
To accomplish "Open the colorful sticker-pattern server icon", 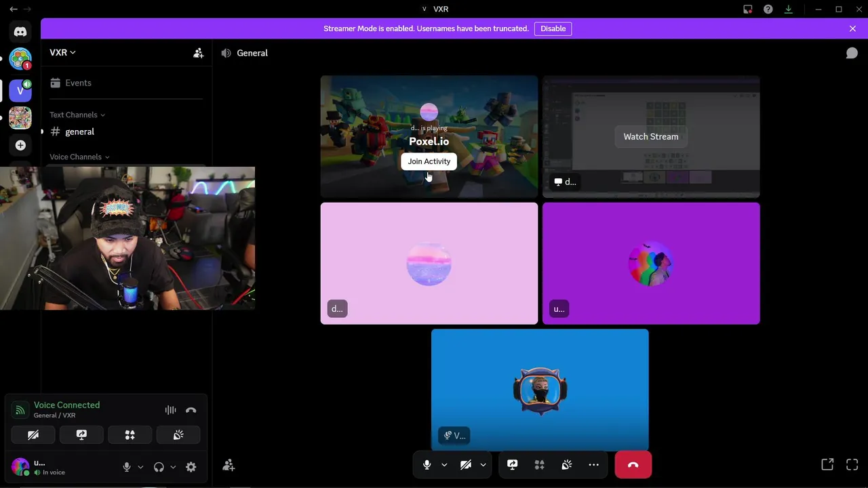I will (20, 118).
